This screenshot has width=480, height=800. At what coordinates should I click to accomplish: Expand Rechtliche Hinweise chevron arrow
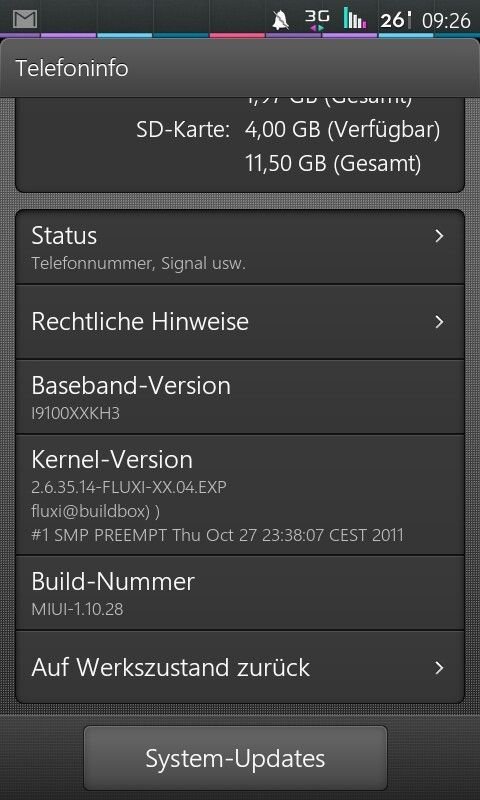tap(439, 322)
